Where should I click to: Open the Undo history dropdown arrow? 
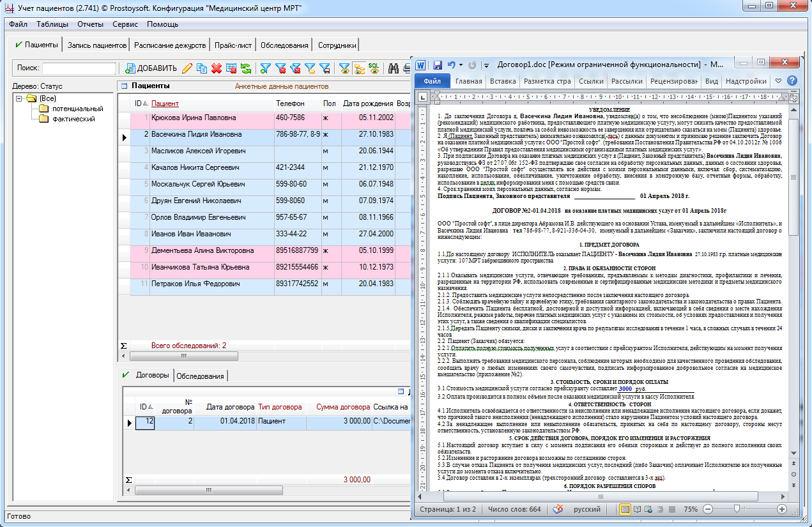pyautogui.click(x=461, y=65)
